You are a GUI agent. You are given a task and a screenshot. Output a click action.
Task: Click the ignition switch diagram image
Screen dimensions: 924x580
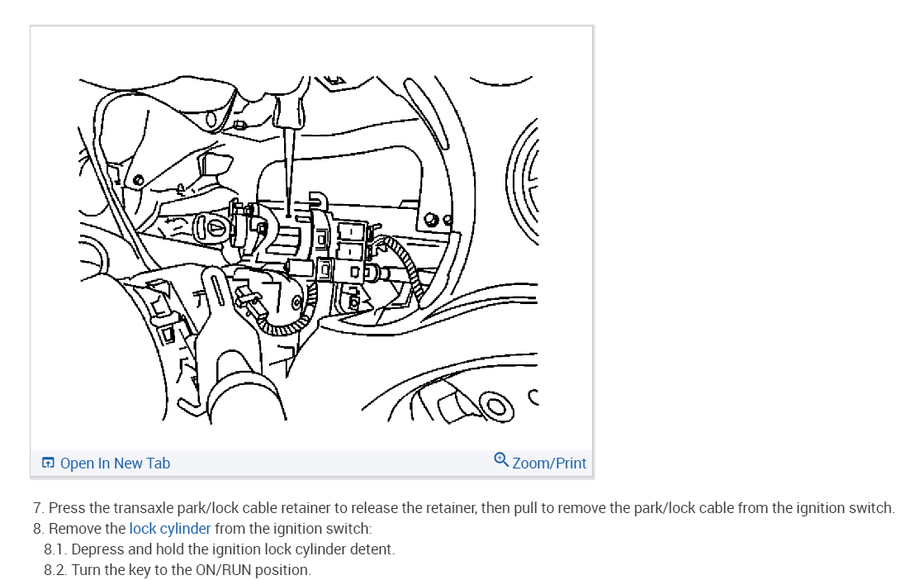(308, 249)
